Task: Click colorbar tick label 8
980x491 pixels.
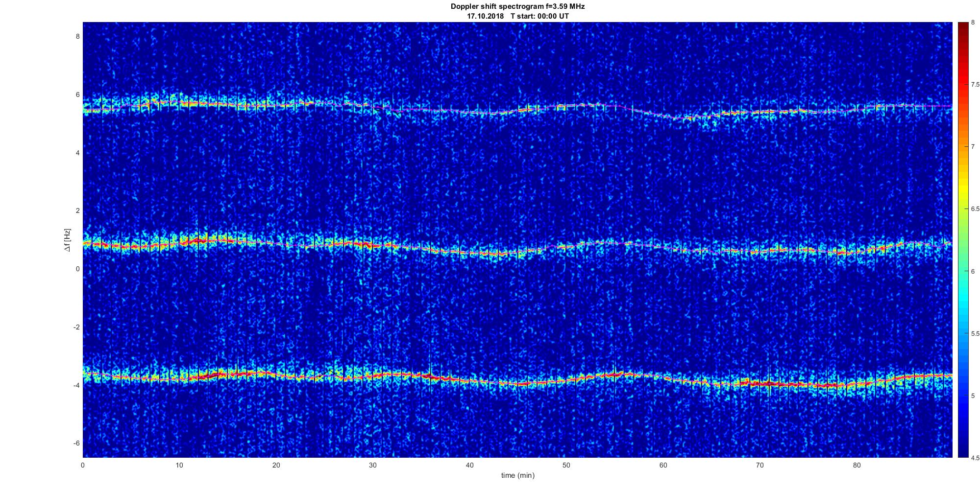Action: [x=973, y=22]
